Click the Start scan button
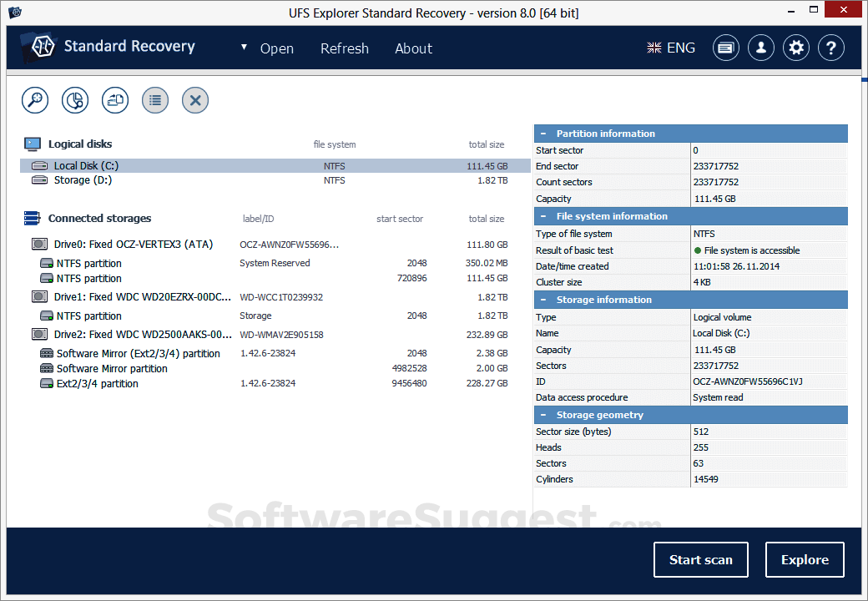The image size is (868, 601). 701,559
